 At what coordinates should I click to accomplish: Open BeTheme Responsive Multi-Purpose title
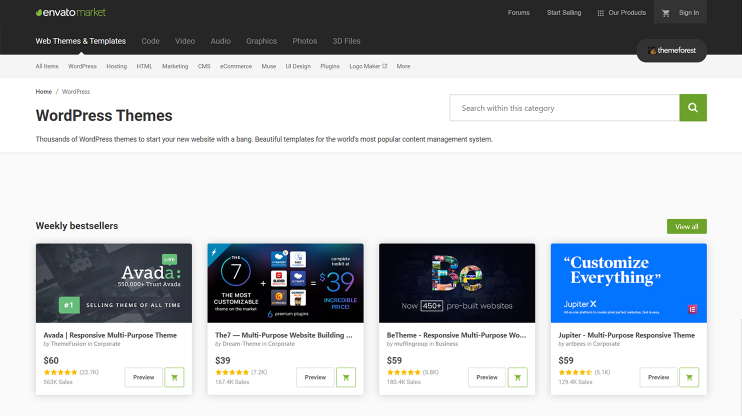point(456,335)
